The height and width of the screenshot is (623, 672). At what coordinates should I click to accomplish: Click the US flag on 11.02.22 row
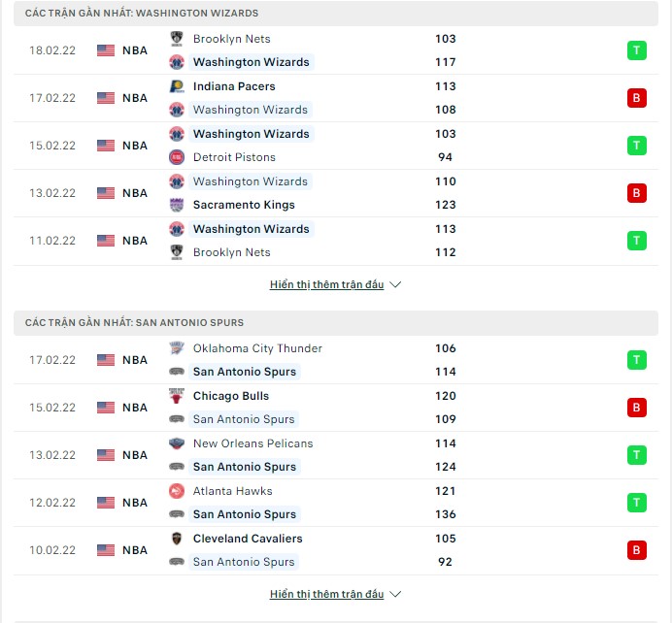(106, 241)
